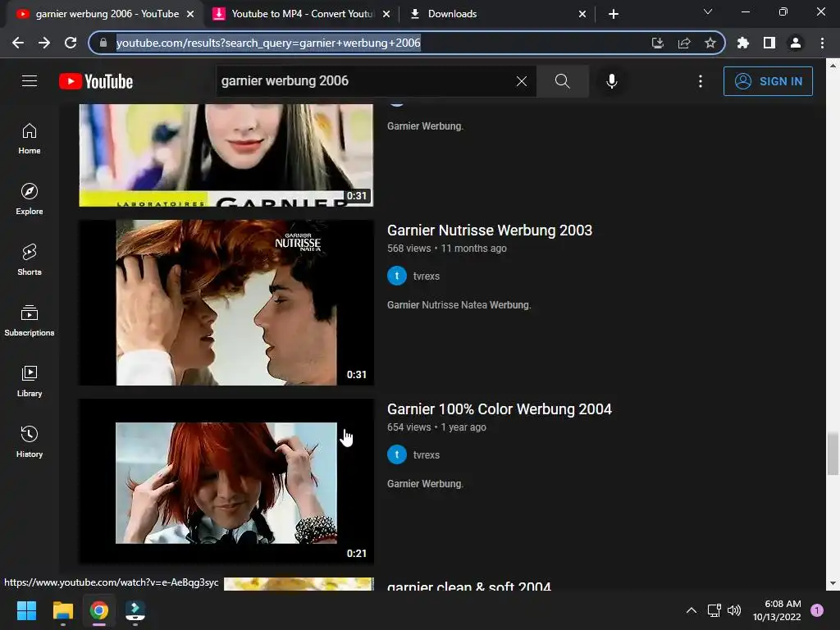Click 654 views 1 year ago text
The height and width of the screenshot is (630, 840).
pyautogui.click(x=436, y=427)
